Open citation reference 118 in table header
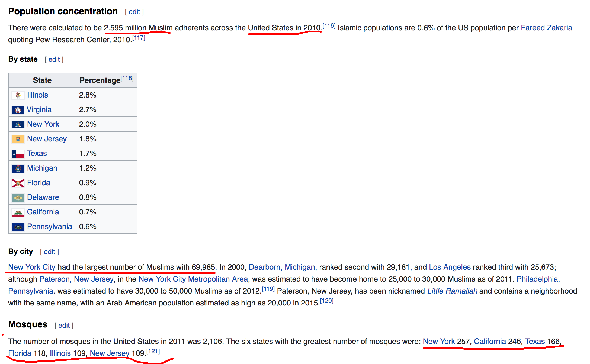The height and width of the screenshot is (364, 590). click(127, 78)
